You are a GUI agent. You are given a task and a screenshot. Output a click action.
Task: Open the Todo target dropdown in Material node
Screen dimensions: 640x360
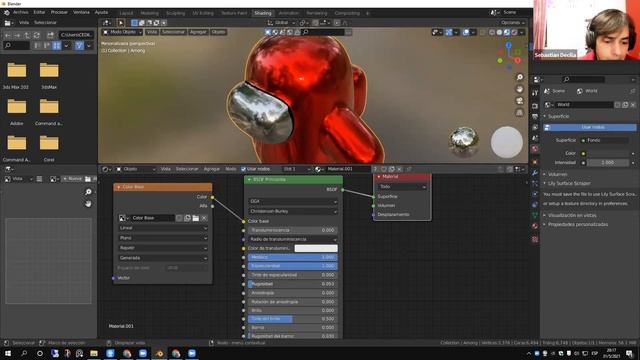click(x=402, y=187)
